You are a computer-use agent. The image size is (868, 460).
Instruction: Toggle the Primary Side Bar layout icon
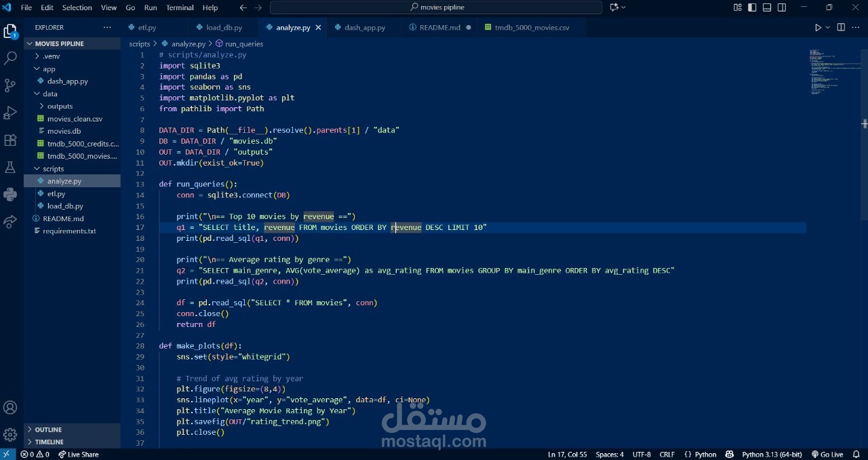click(752, 7)
